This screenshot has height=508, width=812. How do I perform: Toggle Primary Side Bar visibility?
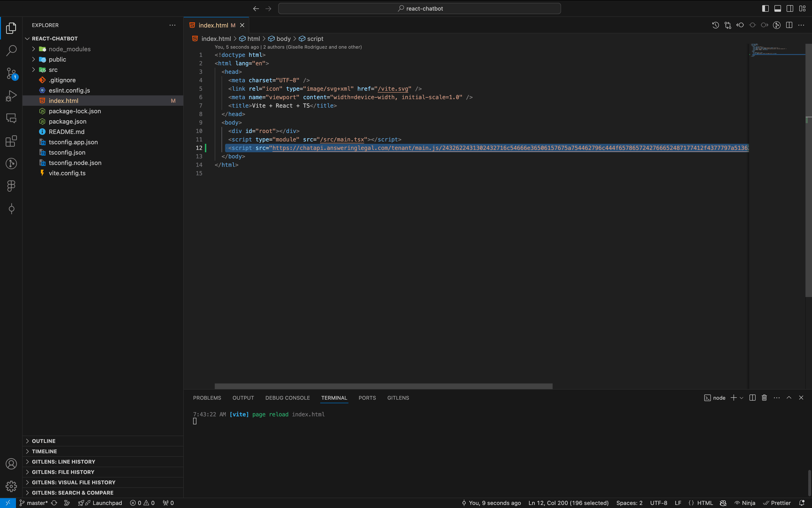tap(765, 8)
